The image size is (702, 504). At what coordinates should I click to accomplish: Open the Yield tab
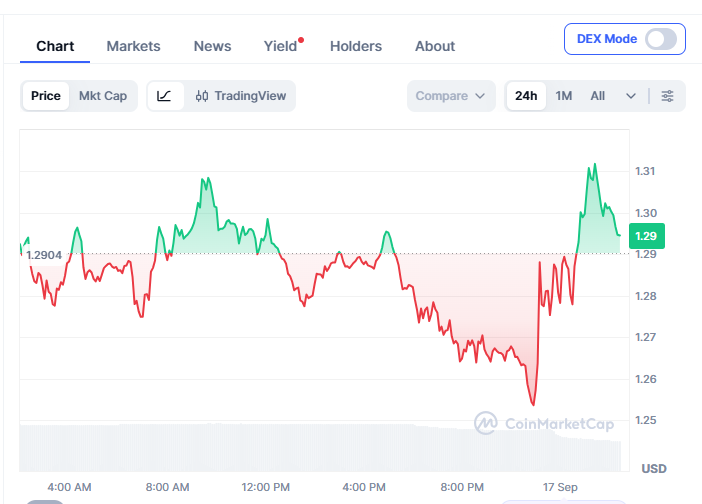point(280,46)
